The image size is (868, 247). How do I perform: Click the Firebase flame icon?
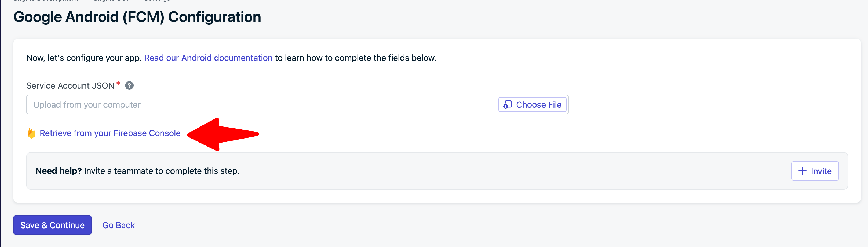[x=31, y=133]
